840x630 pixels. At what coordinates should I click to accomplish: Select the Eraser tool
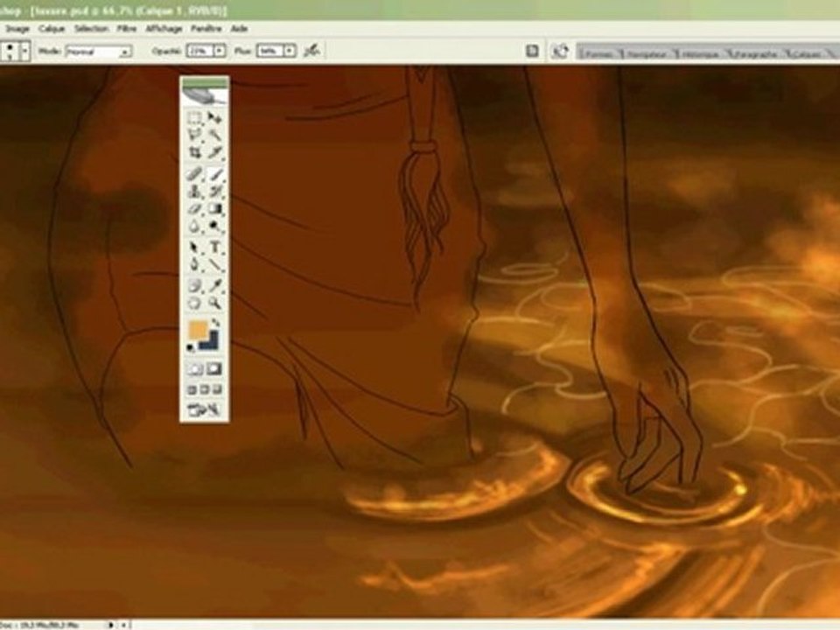click(x=194, y=209)
